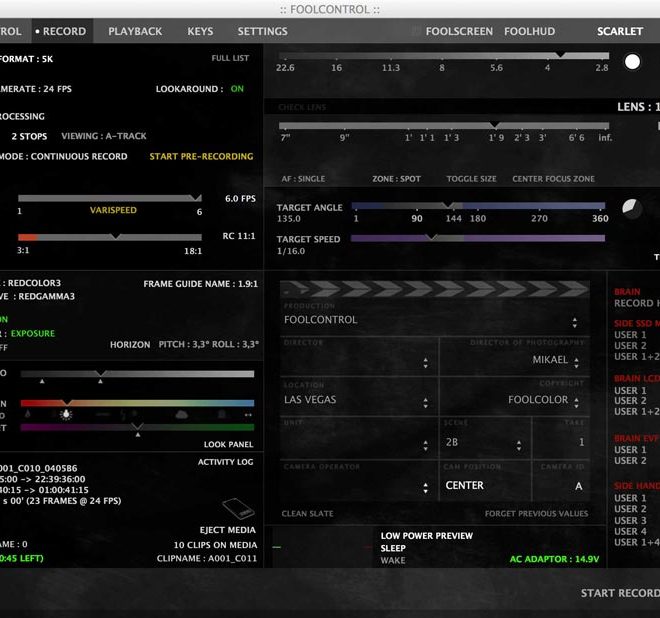Open the SETTINGS tab

point(262,31)
